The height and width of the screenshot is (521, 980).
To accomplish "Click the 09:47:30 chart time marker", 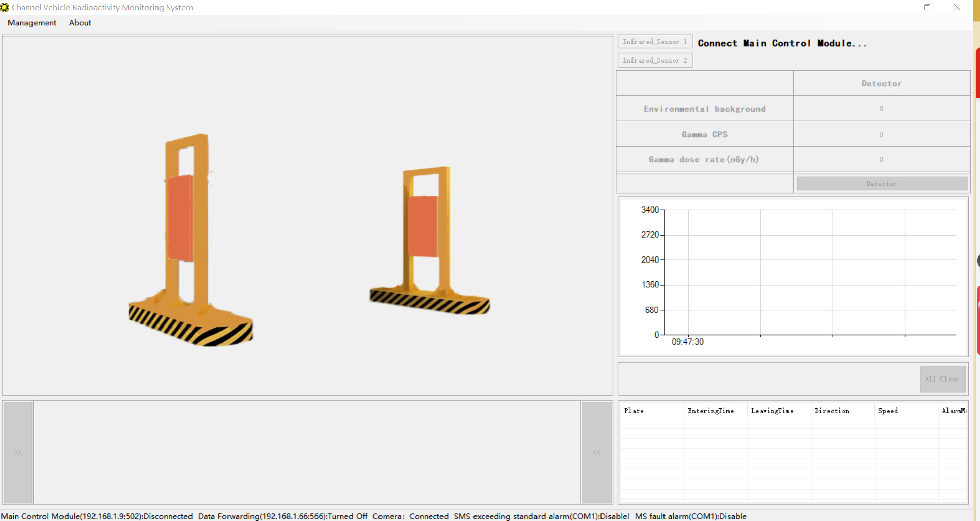I will click(687, 342).
